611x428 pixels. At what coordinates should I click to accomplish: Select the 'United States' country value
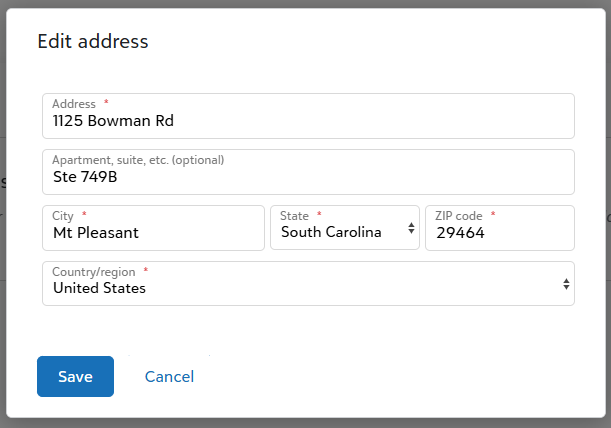pos(99,288)
